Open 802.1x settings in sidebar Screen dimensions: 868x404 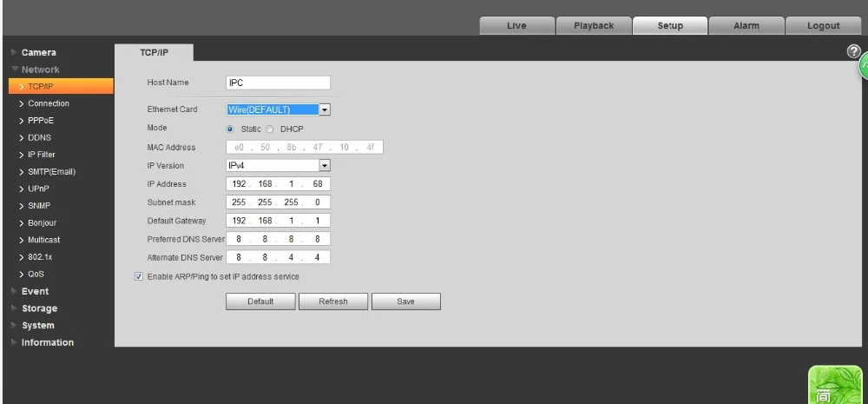click(40, 257)
